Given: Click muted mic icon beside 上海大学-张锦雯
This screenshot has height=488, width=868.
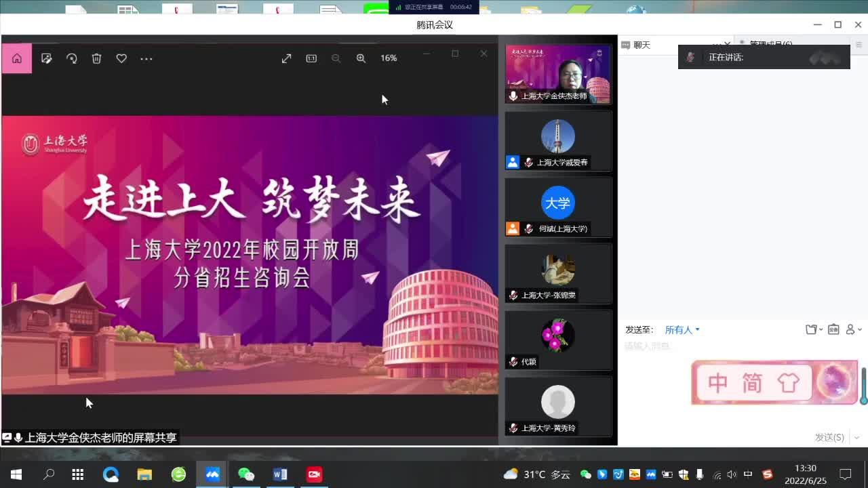Looking at the screenshot, I should click(x=513, y=296).
